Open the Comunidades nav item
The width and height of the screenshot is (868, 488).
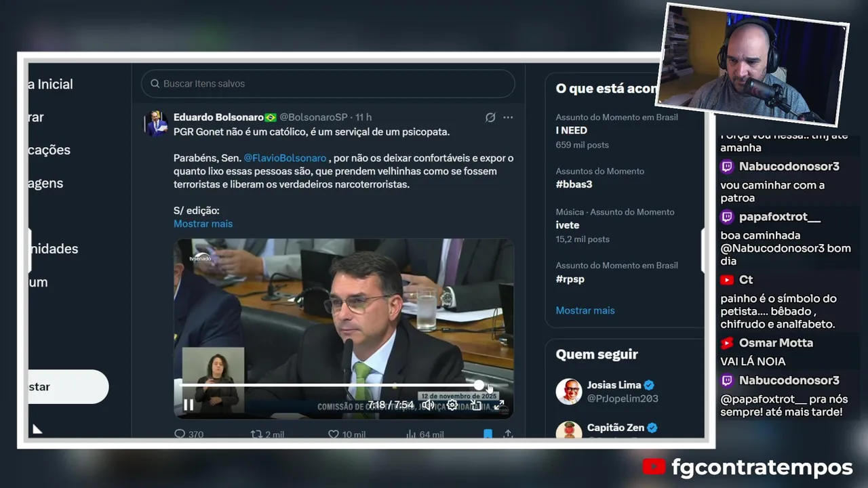coord(54,249)
